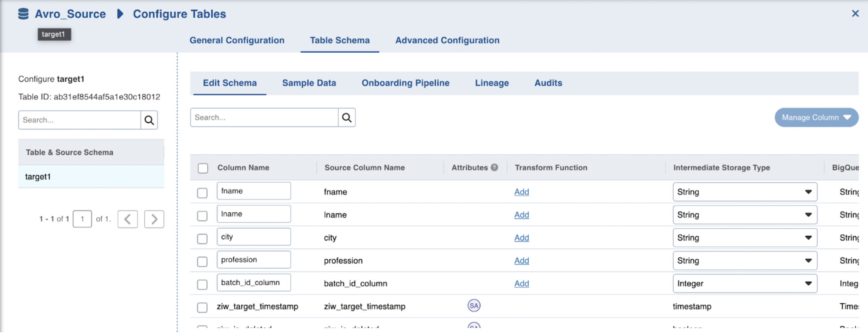
Task: Select the Table Schema tab
Action: tap(340, 40)
